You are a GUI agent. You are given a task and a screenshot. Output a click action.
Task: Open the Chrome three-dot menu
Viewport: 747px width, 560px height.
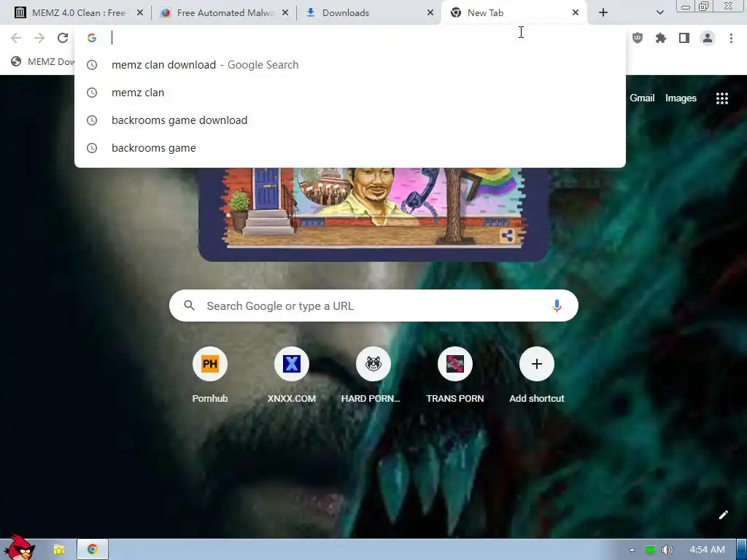(731, 38)
